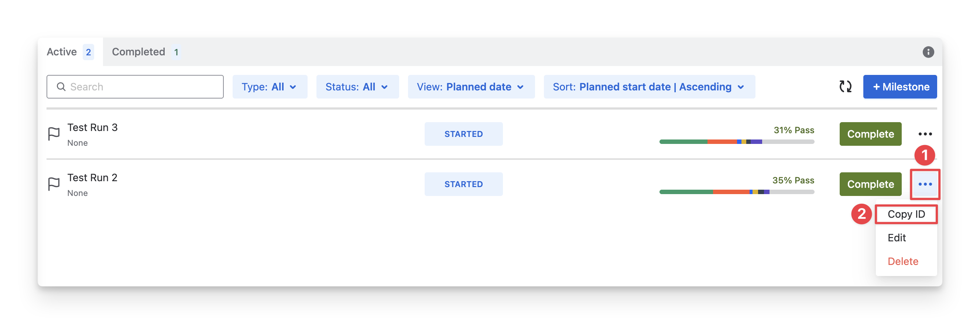The width and height of the screenshot is (980, 324).
Task: Open the three-dot menu for Test Run 3
Action: (925, 134)
